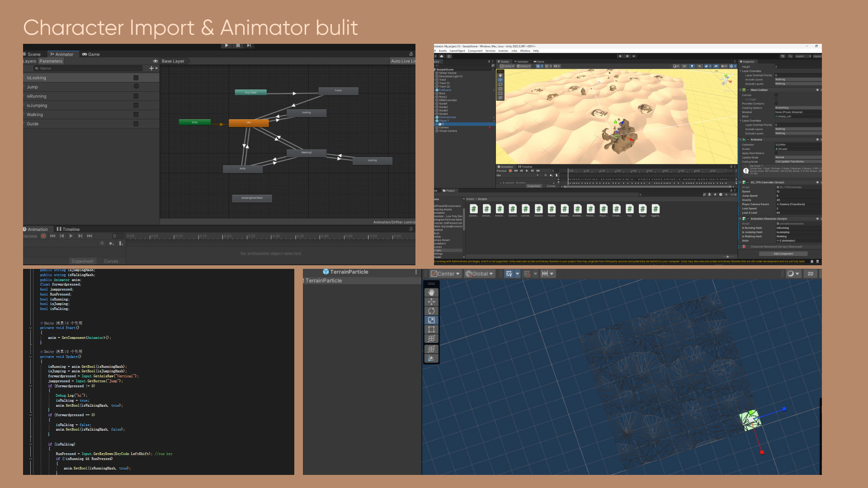Open the Center pivot dropdown
This screenshot has width=868, height=488.
coord(445,274)
